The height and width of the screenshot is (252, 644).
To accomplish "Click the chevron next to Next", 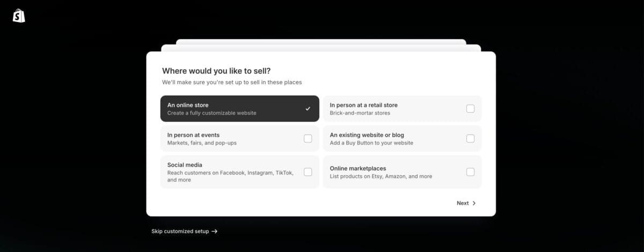I will click(474, 203).
